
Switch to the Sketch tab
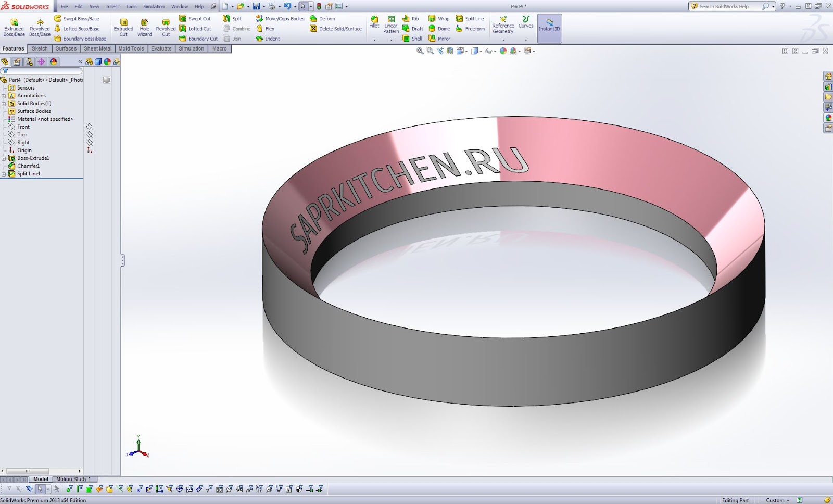(40, 48)
